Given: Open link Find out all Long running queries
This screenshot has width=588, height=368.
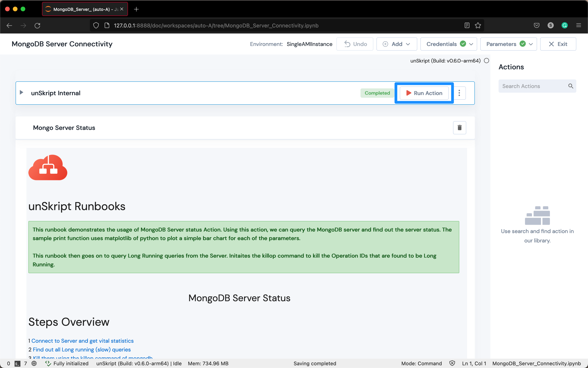Looking at the screenshot, I should [82, 350].
